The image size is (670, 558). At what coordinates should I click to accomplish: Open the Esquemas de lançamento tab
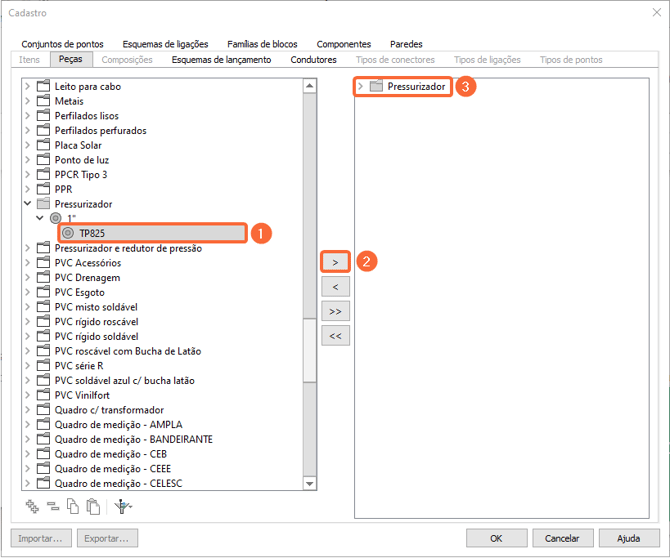(221, 60)
